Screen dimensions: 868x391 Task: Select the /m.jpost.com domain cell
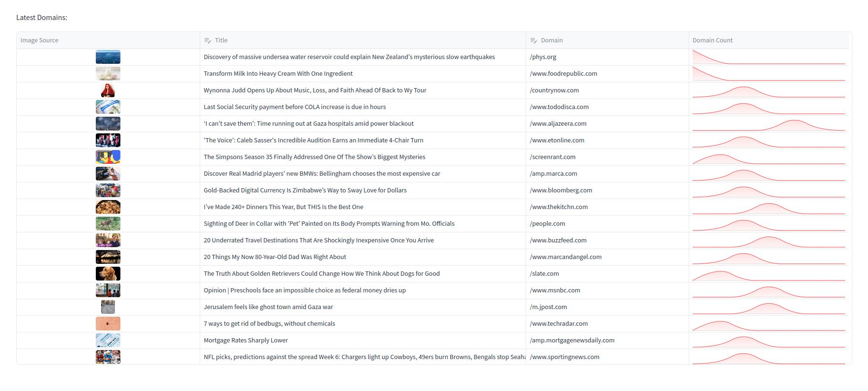607,307
